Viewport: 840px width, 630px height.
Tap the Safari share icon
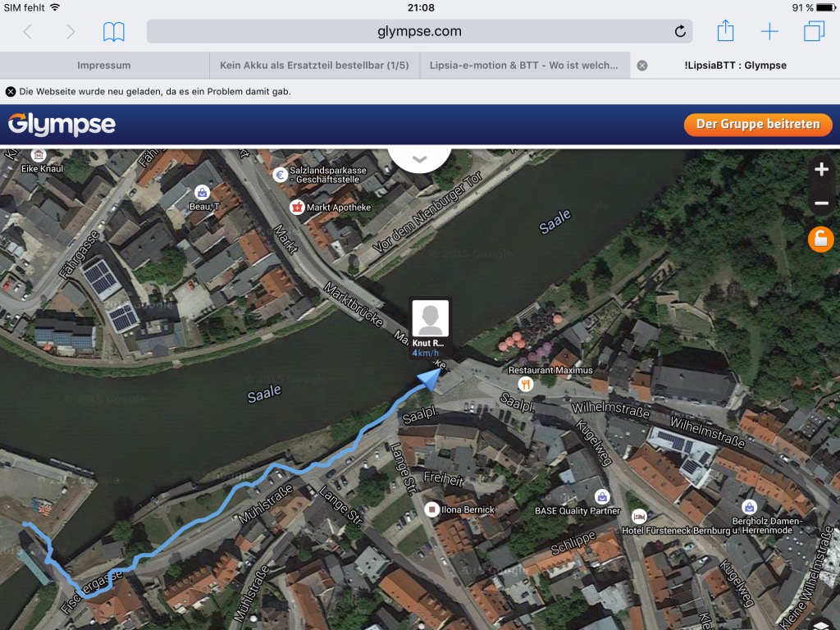(x=725, y=32)
